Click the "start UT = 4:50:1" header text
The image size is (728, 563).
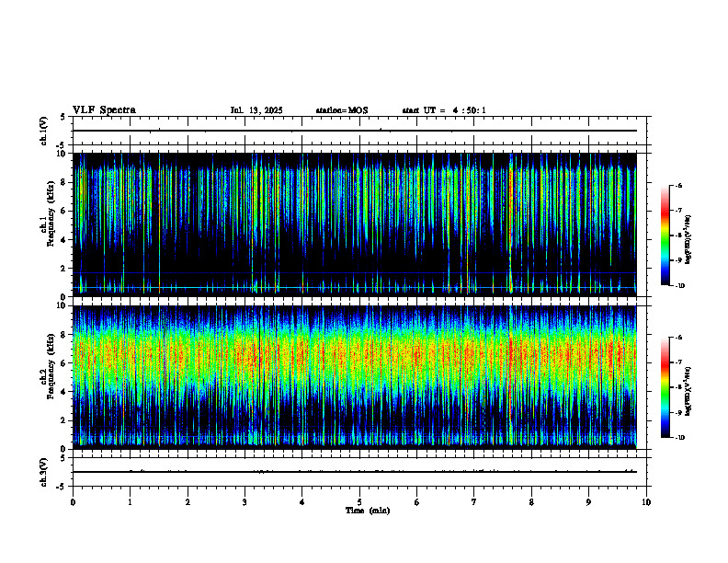(x=444, y=110)
